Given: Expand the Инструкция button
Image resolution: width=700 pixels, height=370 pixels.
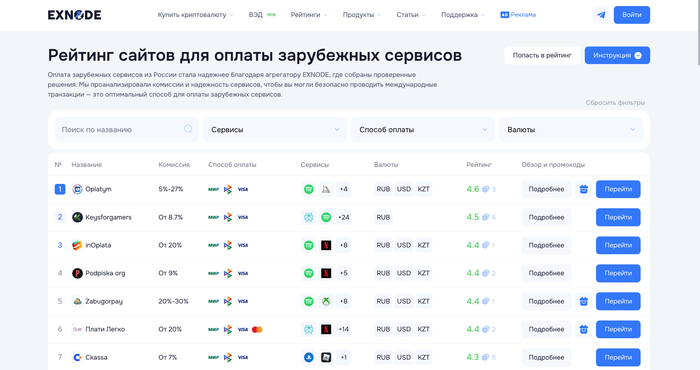Looking at the screenshot, I should pos(617,55).
